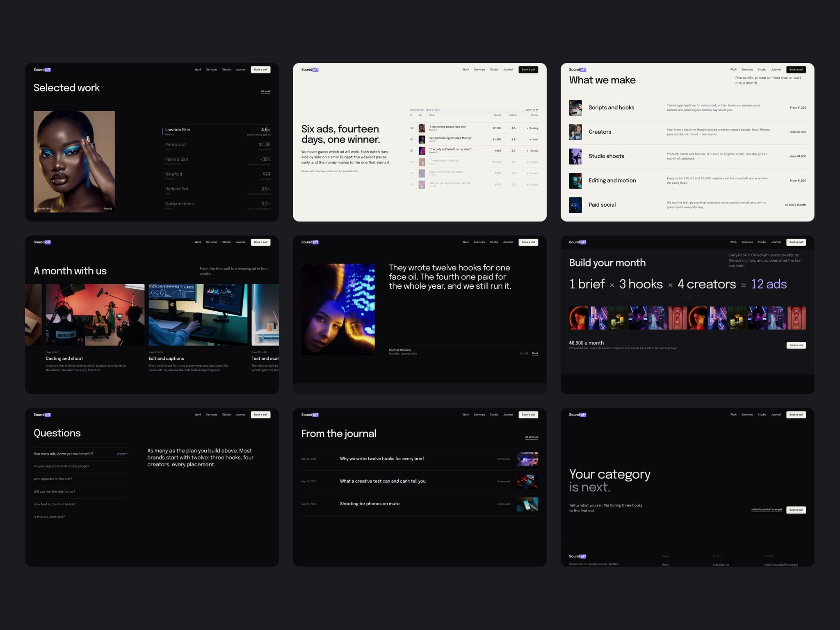
Task: Select Halfpint Pet in the Selected work list
Action: point(217,191)
